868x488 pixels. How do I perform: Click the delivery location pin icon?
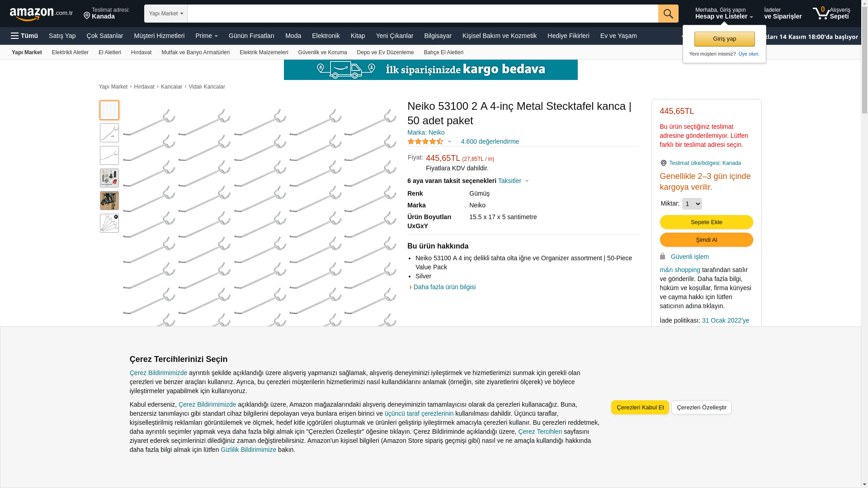pyautogui.click(x=87, y=16)
